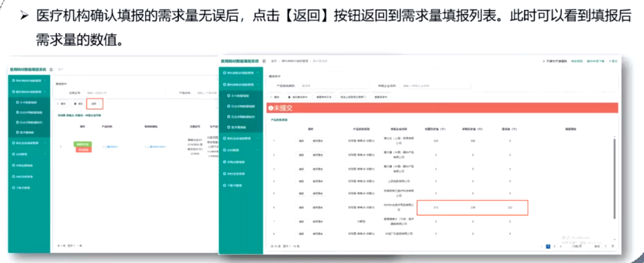Click the red button in left table row 1
This screenshot has width=644, height=263.
(83, 149)
